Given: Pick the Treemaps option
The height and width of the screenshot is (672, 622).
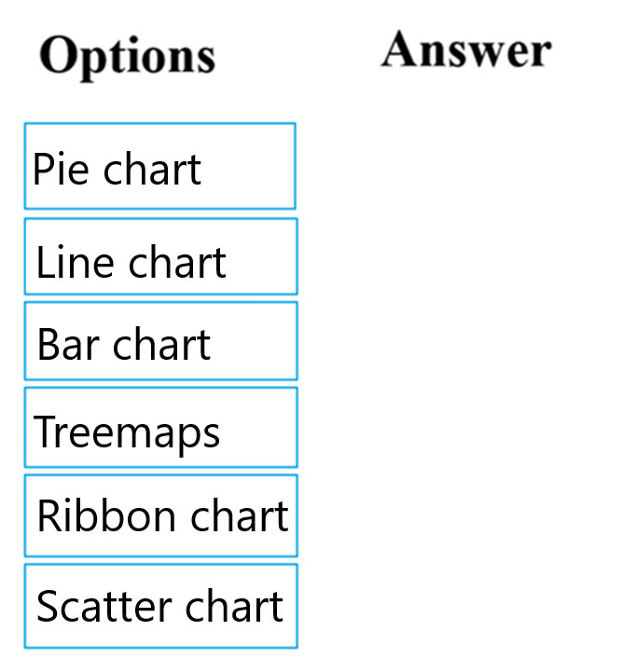Looking at the screenshot, I should tap(160, 428).
